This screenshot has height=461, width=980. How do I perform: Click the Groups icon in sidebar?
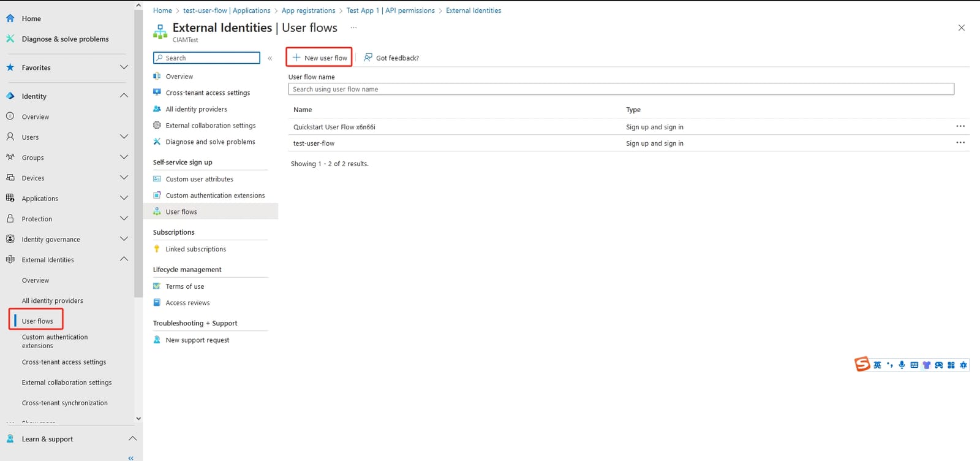[x=10, y=158]
